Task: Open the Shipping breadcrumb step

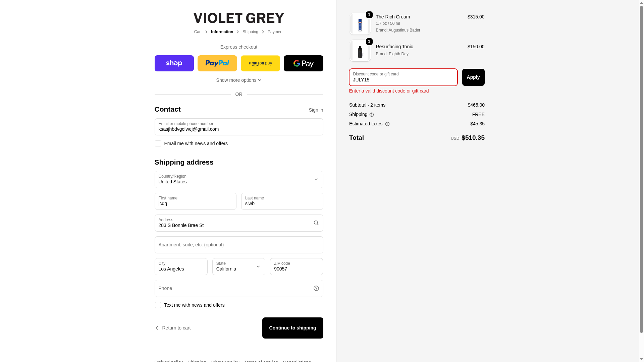Action: pyautogui.click(x=250, y=32)
